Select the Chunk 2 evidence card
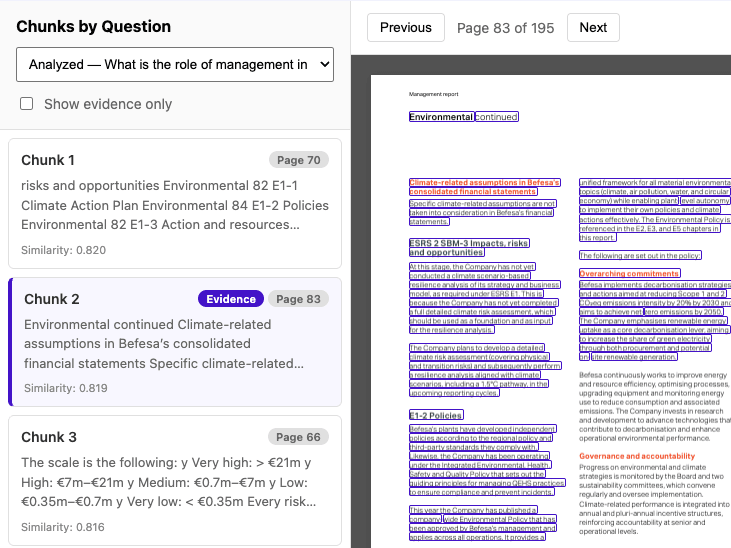731x548 pixels. point(175,342)
